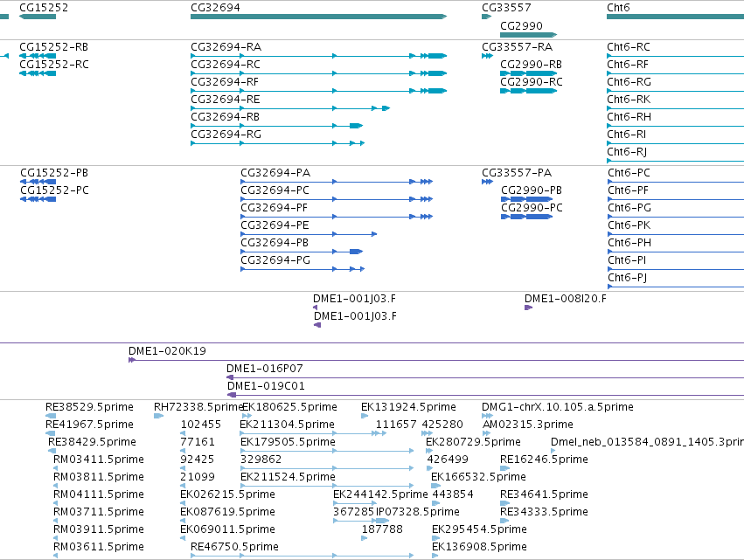744x560 pixels.
Task: Click the AM02315.3prime EST label
Action: 528,425
